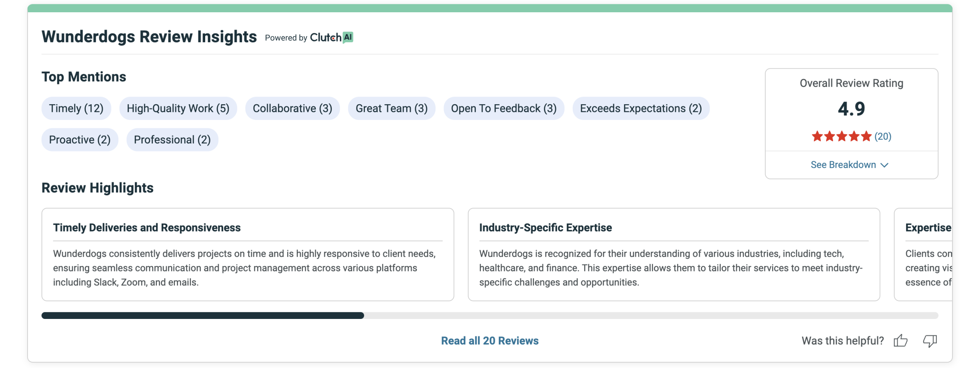The width and height of the screenshot is (980, 368).
Task: Expand the See Breakdown rating dropdown
Action: (849, 165)
